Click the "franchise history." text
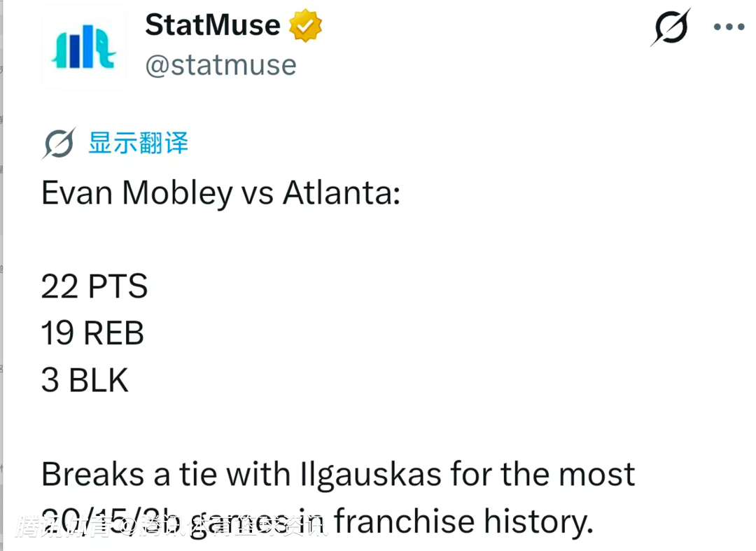 pos(463,522)
